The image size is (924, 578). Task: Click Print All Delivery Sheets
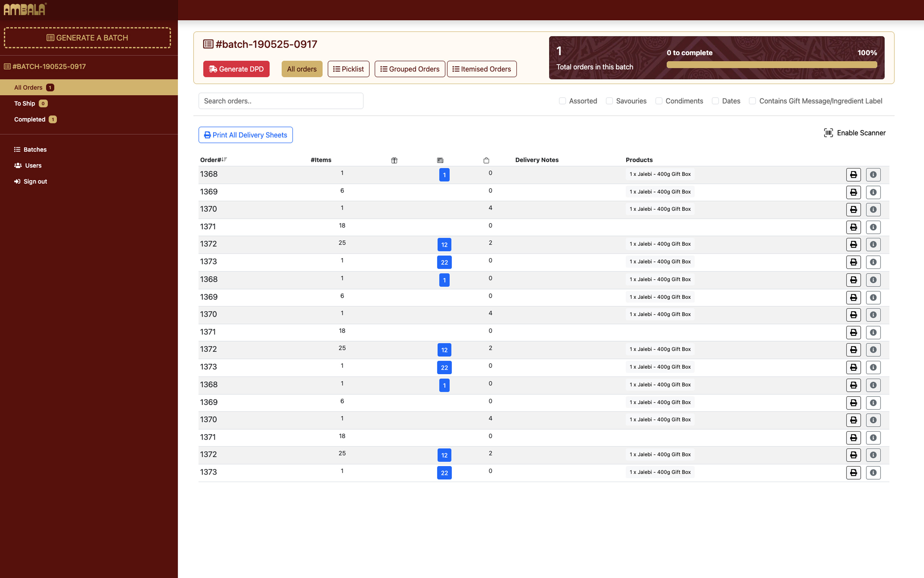[x=245, y=135]
